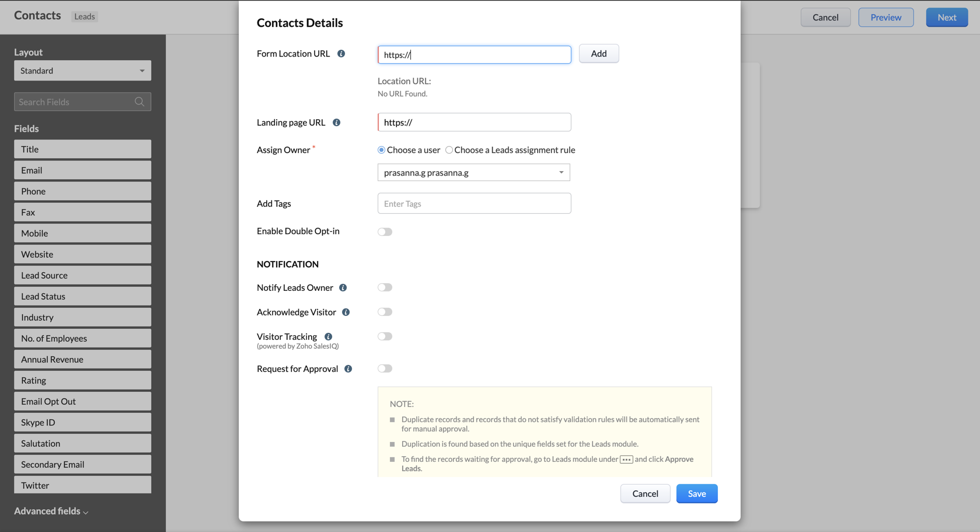The image size is (980, 532).
Task: Click the Enter Tags input field
Action: tap(474, 203)
